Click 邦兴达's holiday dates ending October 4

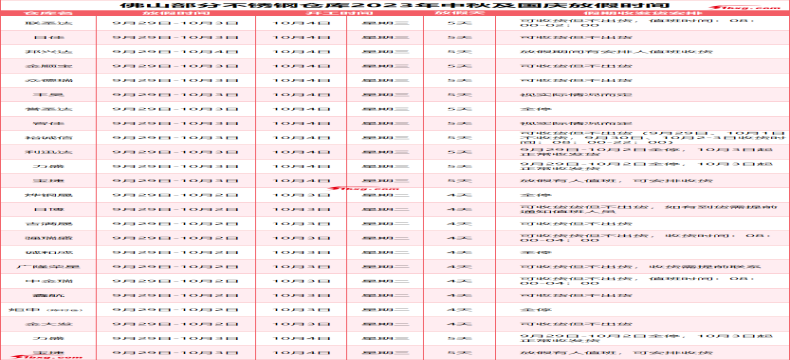click(175, 52)
